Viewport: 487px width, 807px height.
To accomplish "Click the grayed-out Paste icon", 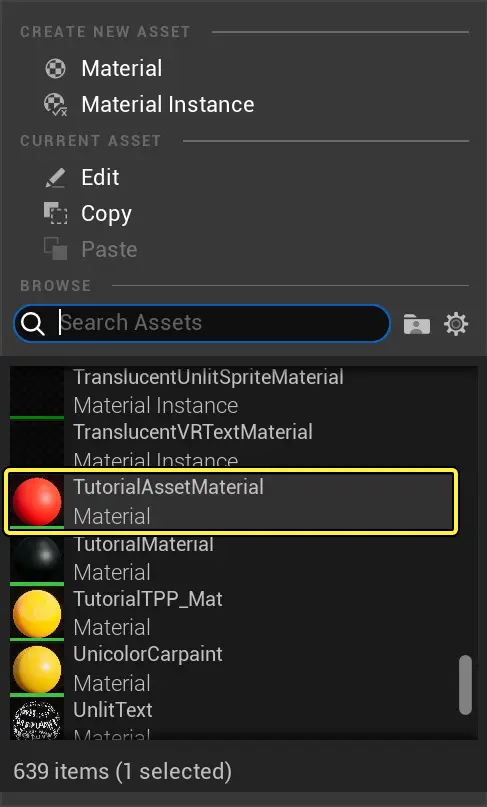I will (x=55, y=250).
